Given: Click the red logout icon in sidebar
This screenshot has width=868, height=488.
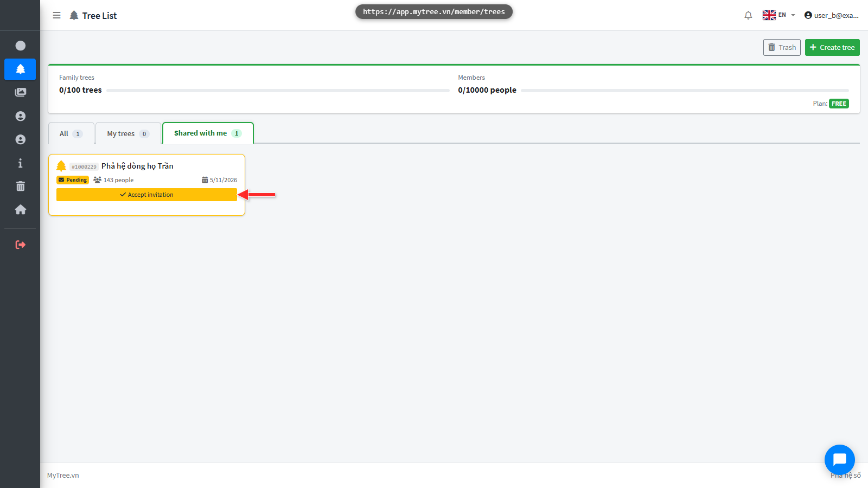Looking at the screenshot, I should (x=21, y=245).
